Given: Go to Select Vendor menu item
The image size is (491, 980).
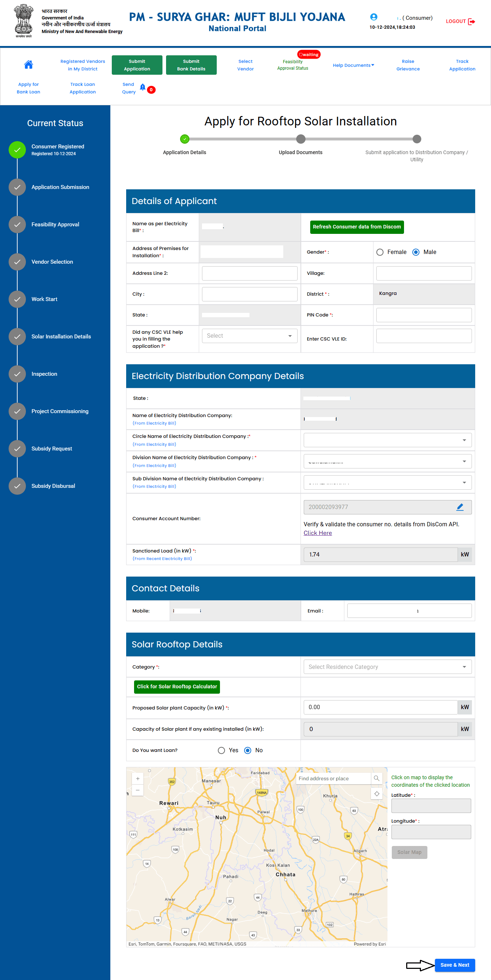Looking at the screenshot, I should [x=245, y=65].
